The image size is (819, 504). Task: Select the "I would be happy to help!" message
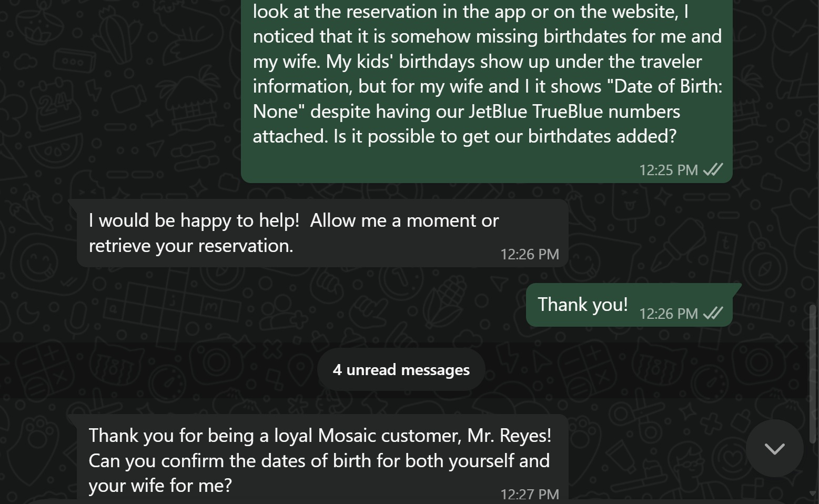click(x=322, y=233)
